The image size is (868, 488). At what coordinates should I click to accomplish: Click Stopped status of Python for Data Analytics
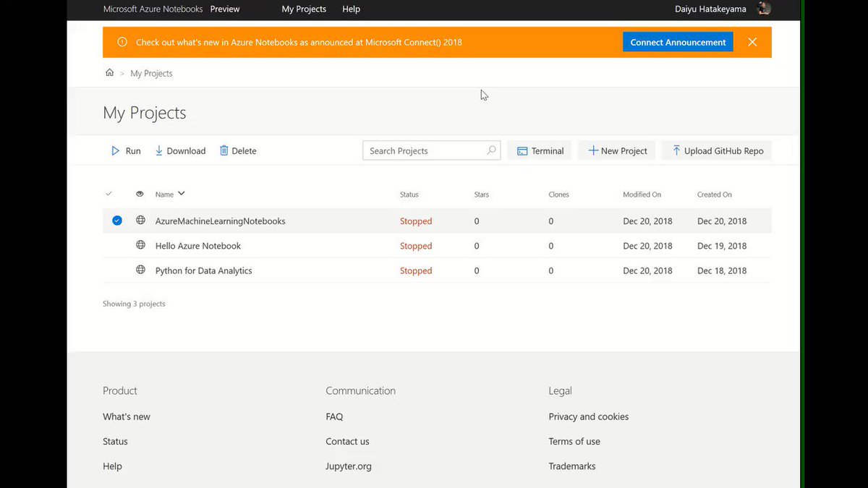pos(416,270)
